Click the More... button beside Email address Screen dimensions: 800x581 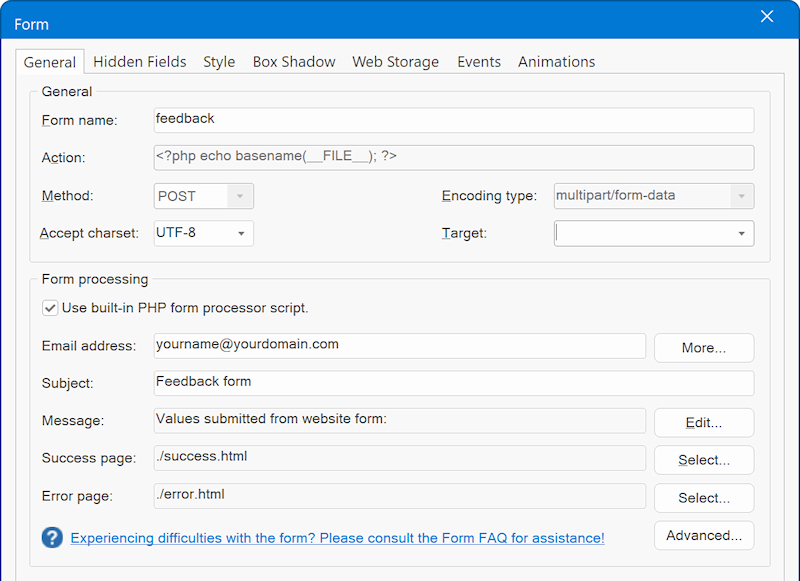[704, 348]
